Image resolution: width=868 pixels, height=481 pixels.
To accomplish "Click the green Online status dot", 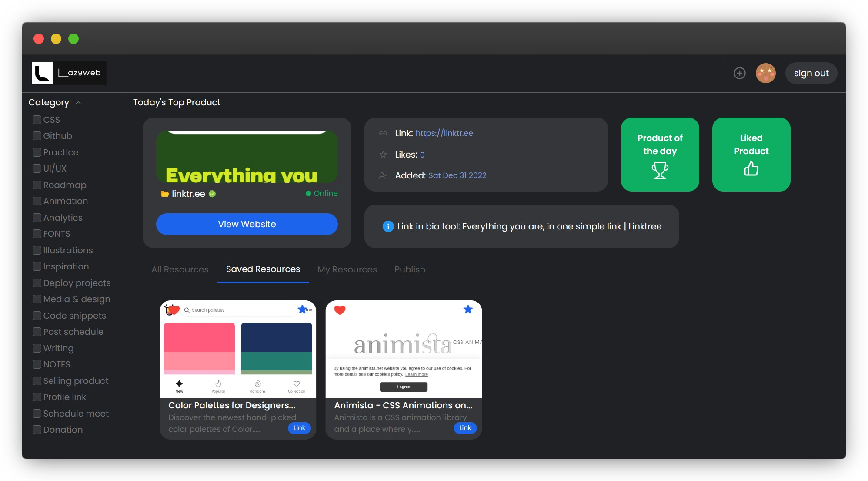I will click(308, 193).
